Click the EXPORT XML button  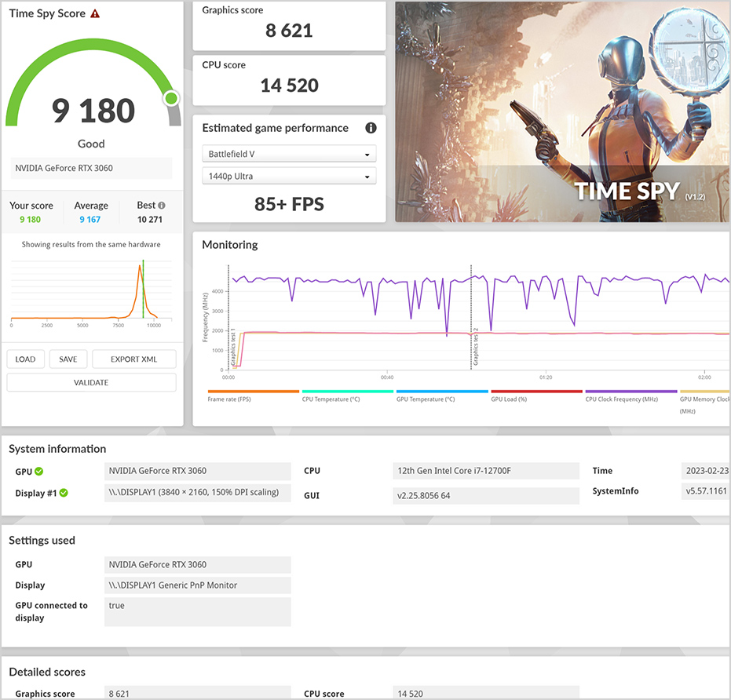tap(133, 359)
